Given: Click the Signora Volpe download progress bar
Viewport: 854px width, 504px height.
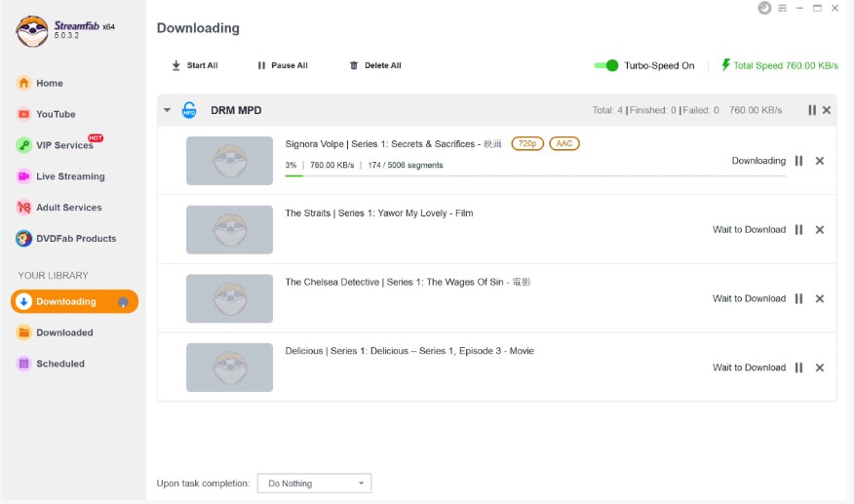Looking at the screenshot, I should pos(534,176).
